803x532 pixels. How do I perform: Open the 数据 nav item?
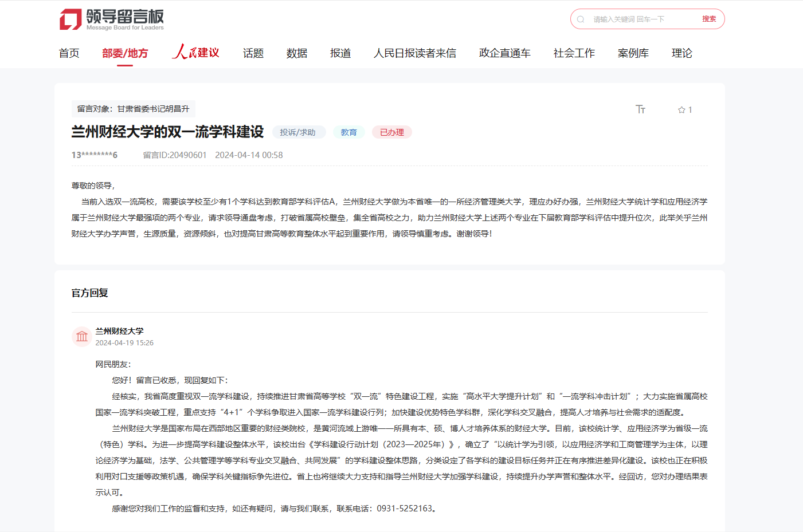(x=297, y=53)
